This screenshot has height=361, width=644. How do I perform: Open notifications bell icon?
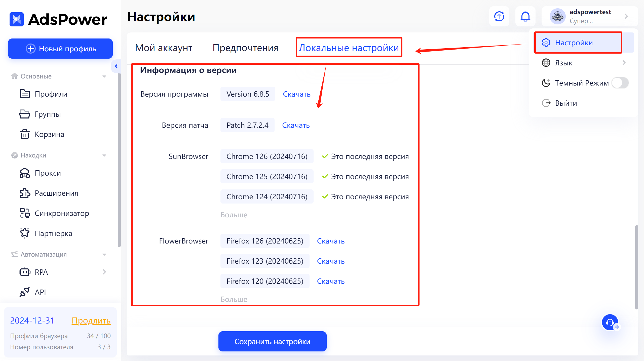pyautogui.click(x=525, y=17)
